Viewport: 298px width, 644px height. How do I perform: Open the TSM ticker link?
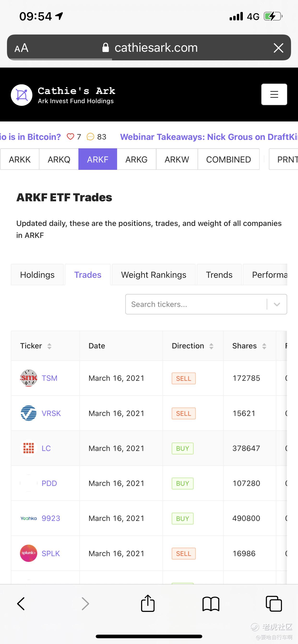tap(49, 378)
